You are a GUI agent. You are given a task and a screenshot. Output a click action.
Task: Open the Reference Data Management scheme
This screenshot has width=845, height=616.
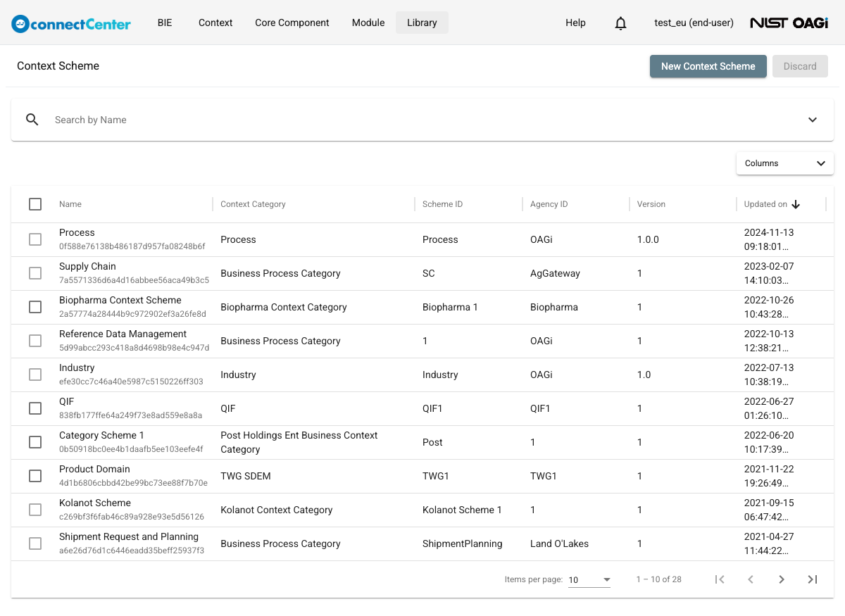click(x=123, y=334)
